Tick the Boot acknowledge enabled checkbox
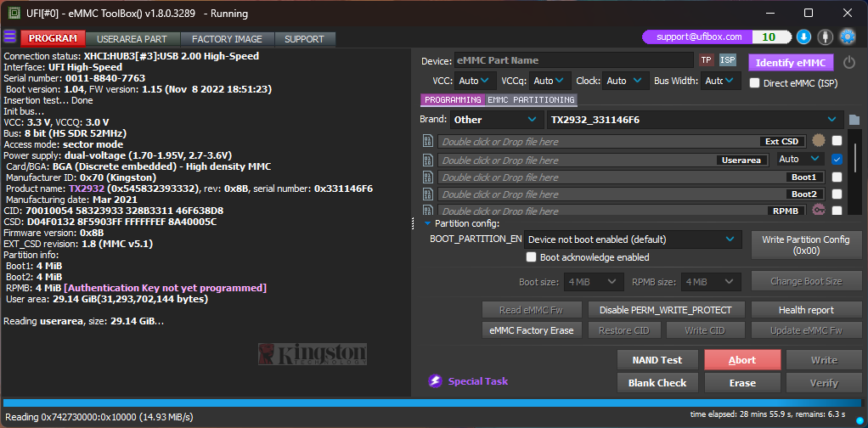868x428 pixels. pyautogui.click(x=532, y=257)
